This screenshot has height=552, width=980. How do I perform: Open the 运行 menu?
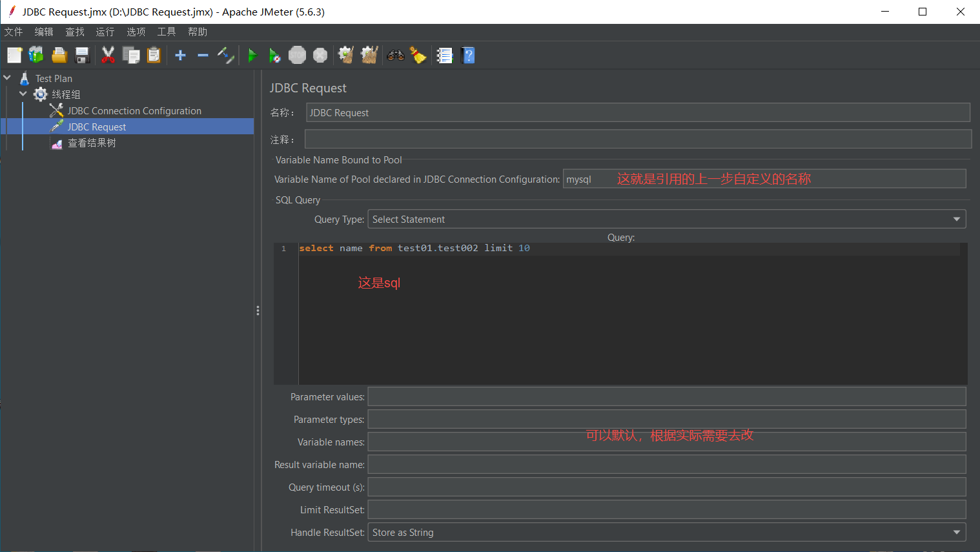coord(105,32)
